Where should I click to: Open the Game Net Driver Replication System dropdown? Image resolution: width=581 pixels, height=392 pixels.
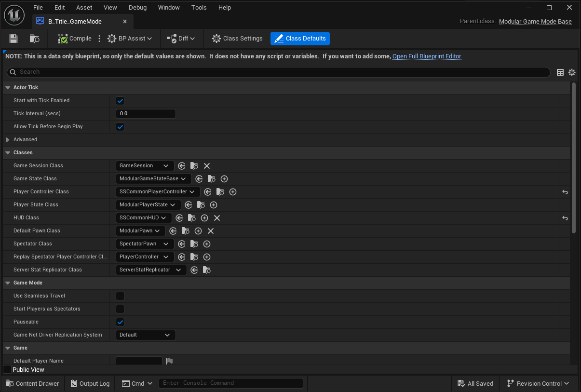point(146,335)
